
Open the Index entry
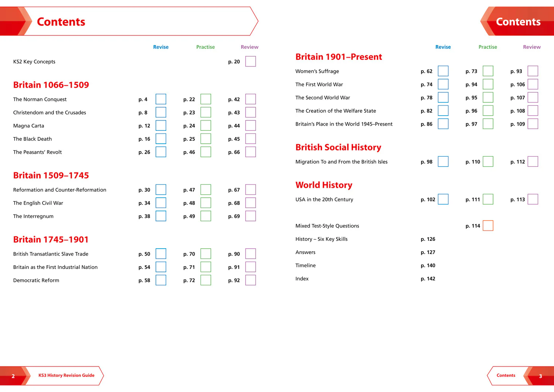[x=302, y=279]
